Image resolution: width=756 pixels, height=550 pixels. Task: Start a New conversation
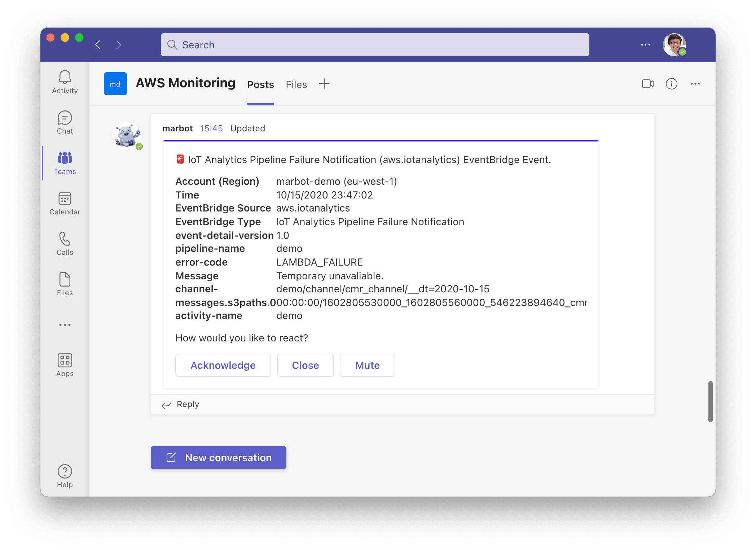[x=218, y=457]
